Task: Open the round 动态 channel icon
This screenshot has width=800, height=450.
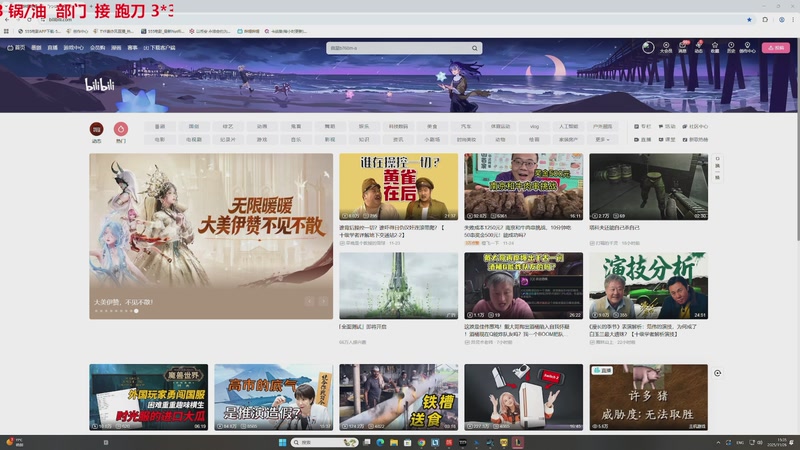Action: (x=96, y=132)
